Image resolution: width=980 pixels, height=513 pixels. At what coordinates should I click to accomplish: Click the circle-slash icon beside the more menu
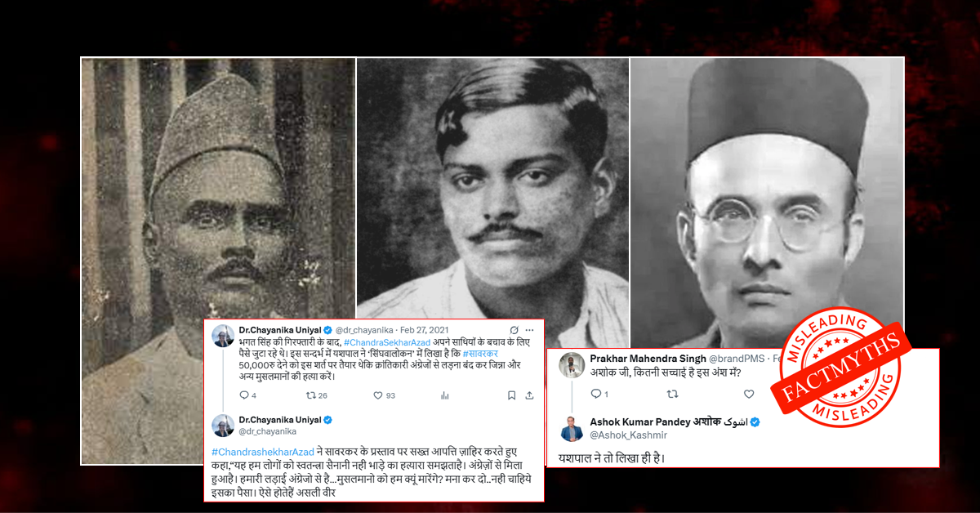[x=513, y=329]
